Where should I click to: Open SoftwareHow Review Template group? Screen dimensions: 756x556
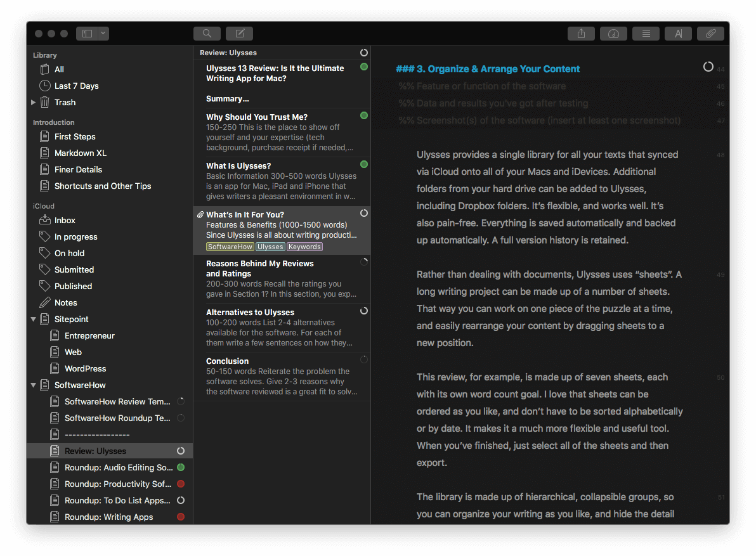point(110,401)
